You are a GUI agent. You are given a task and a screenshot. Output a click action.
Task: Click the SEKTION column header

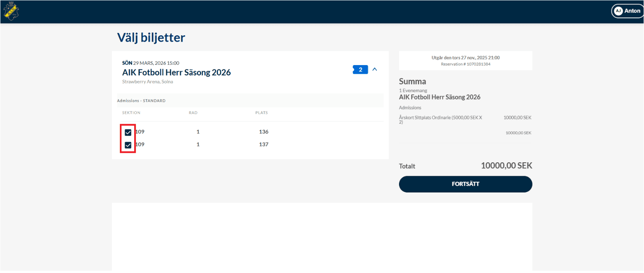click(x=131, y=113)
